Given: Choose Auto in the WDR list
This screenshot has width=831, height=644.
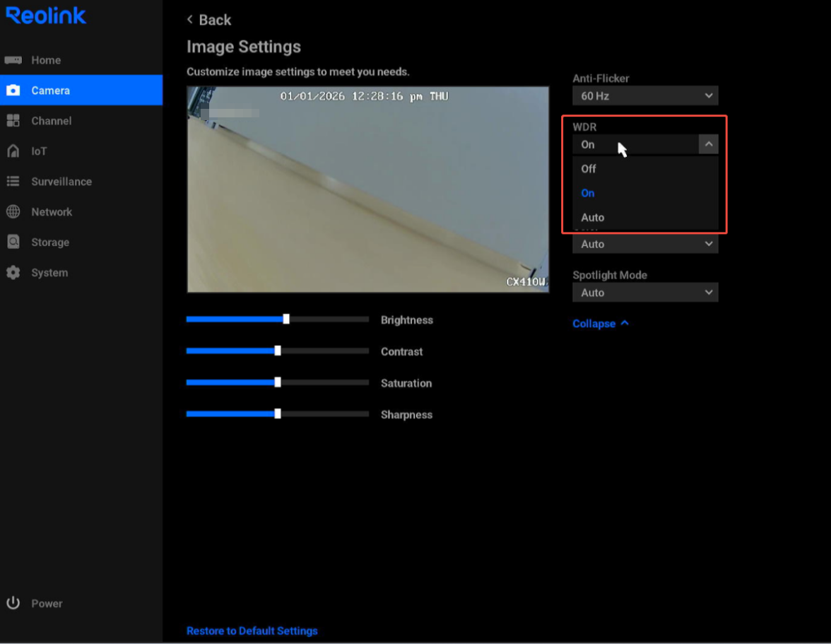Looking at the screenshot, I should click(593, 218).
